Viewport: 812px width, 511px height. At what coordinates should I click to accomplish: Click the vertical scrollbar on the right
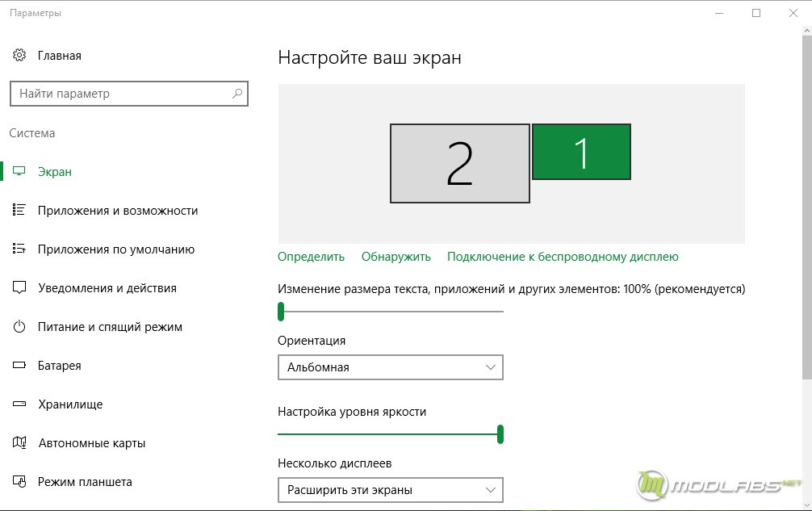click(x=807, y=207)
